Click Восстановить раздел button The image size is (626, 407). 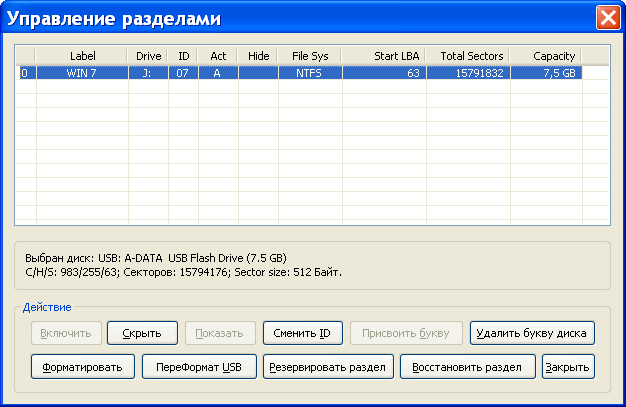[x=467, y=367]
